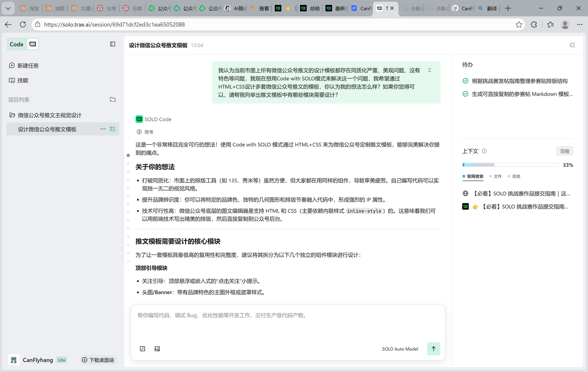Image resolution: width=588 pixels, height=372 pixels.
Task: Open the task list icon beside 设计微信公众号推文模板
Action: pyautogui.click(x=113, y=129)
